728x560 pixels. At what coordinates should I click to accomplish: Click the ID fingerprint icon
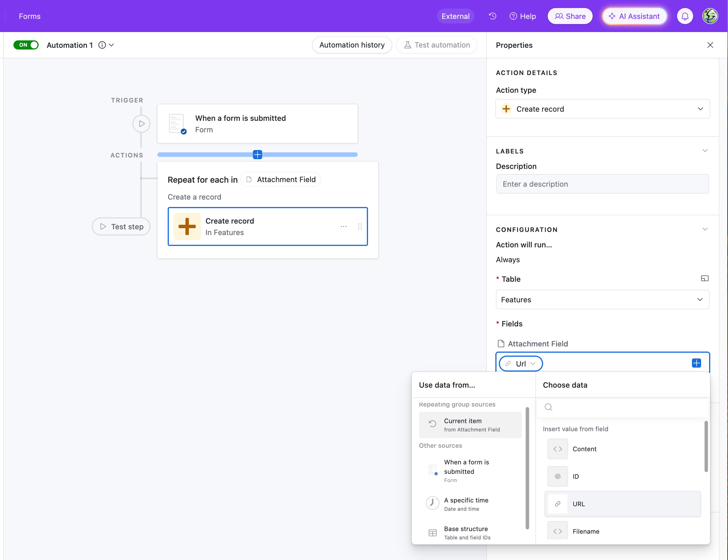pos(557,476)
